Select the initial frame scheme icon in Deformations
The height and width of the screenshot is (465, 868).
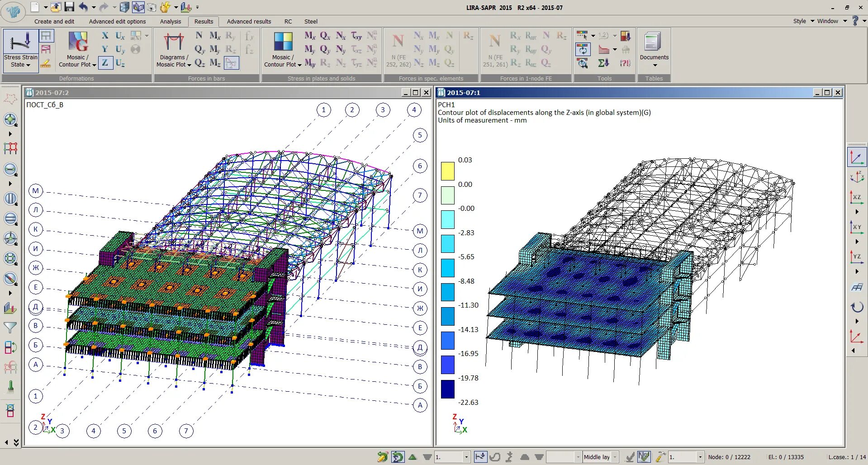(x=46, y=36)
